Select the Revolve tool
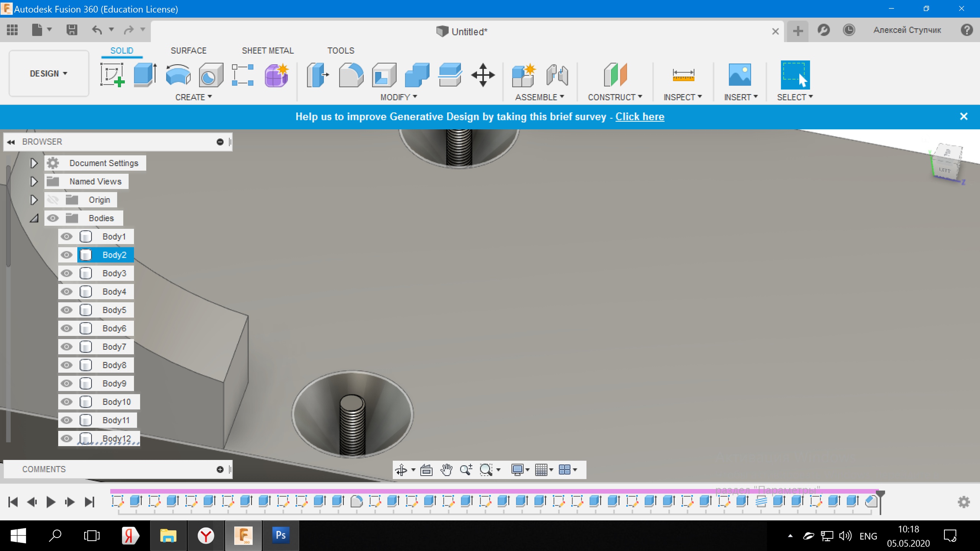The image size is (980, 551). [x=178, y=75]
